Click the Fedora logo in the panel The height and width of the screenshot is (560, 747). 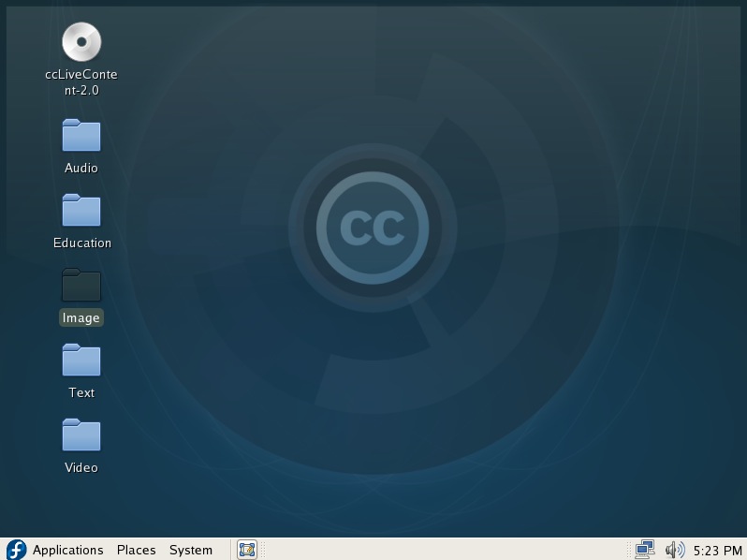click(x=16, y=550)
